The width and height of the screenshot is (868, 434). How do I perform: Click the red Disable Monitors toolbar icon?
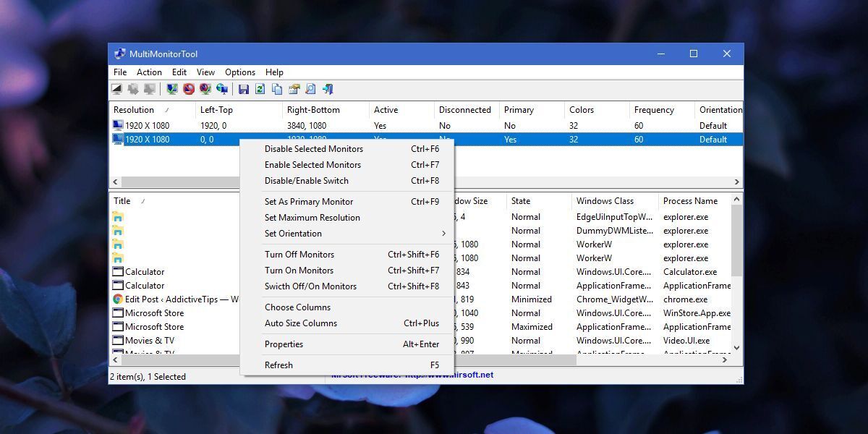[x=189, y=89]
